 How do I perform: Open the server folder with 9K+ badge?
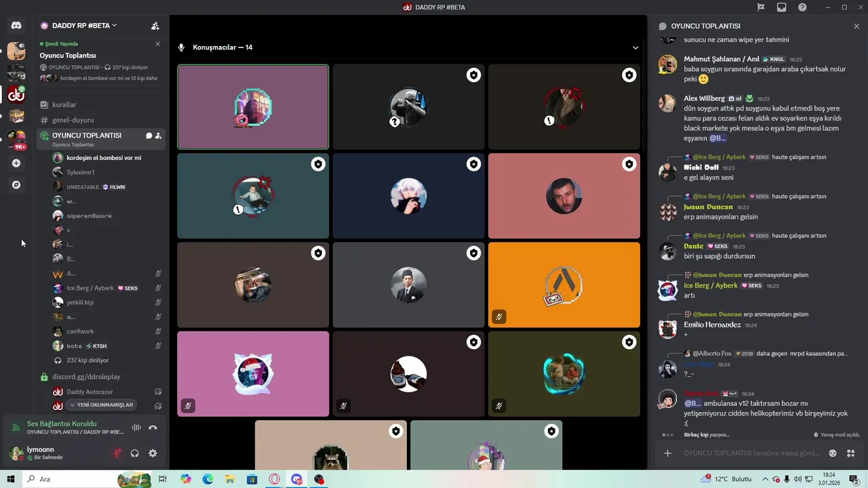coord(16,139)
